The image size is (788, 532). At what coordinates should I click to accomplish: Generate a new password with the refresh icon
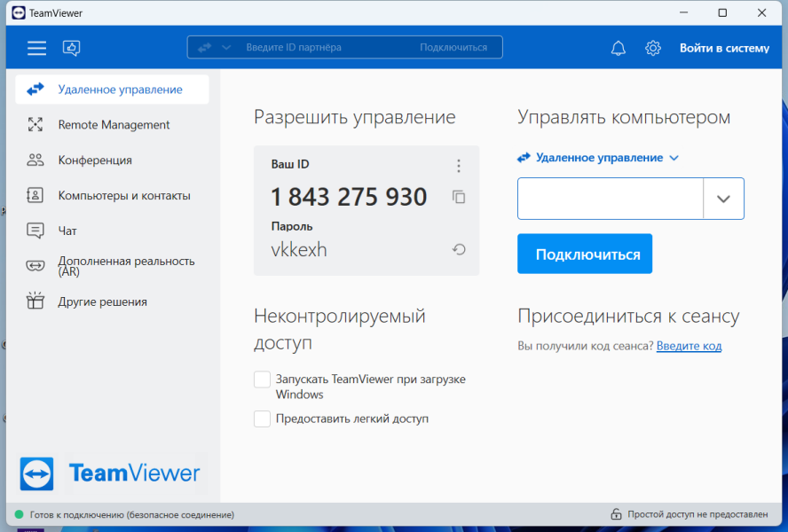[458, 249]
